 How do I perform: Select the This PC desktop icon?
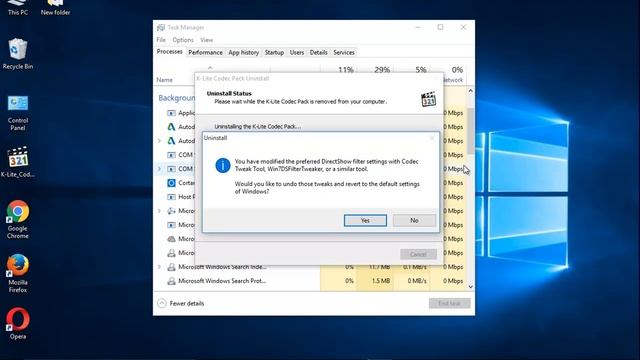(18, 8)
